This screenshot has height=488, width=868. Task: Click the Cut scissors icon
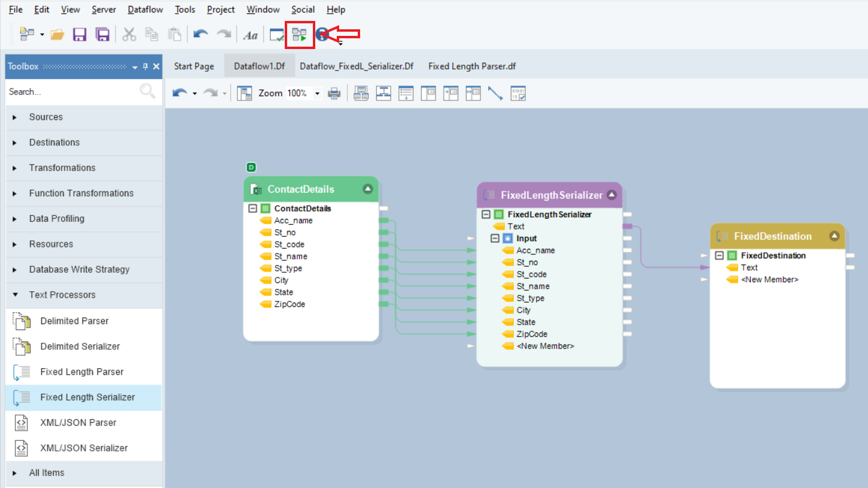click(x=129, y=35)
